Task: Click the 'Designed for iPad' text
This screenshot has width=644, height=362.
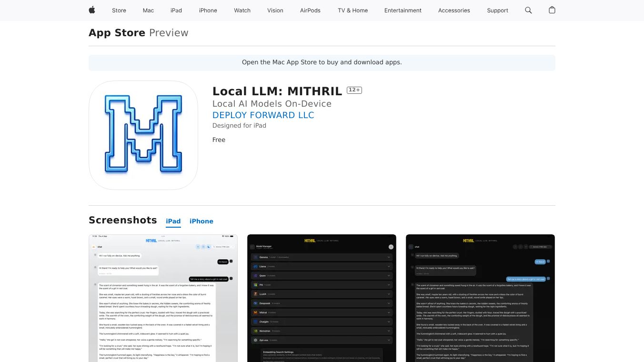Action: pos(239,126)
